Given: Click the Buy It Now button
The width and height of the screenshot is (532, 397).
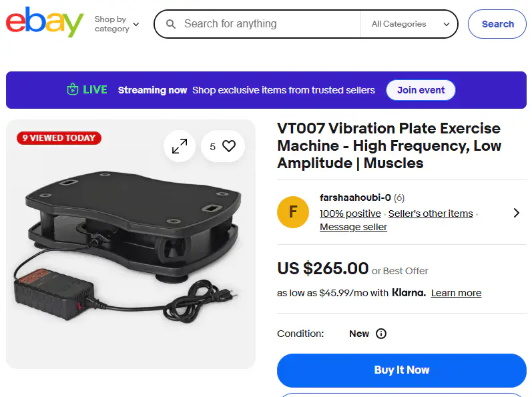Looking at the screenshot, I should pyautogui.click(x=402, y=370).
